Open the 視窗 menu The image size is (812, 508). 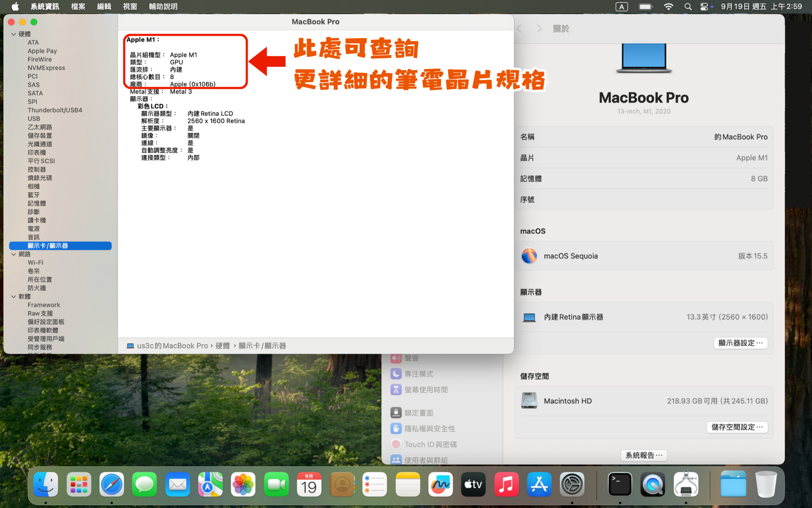click(x=130, y=7)
